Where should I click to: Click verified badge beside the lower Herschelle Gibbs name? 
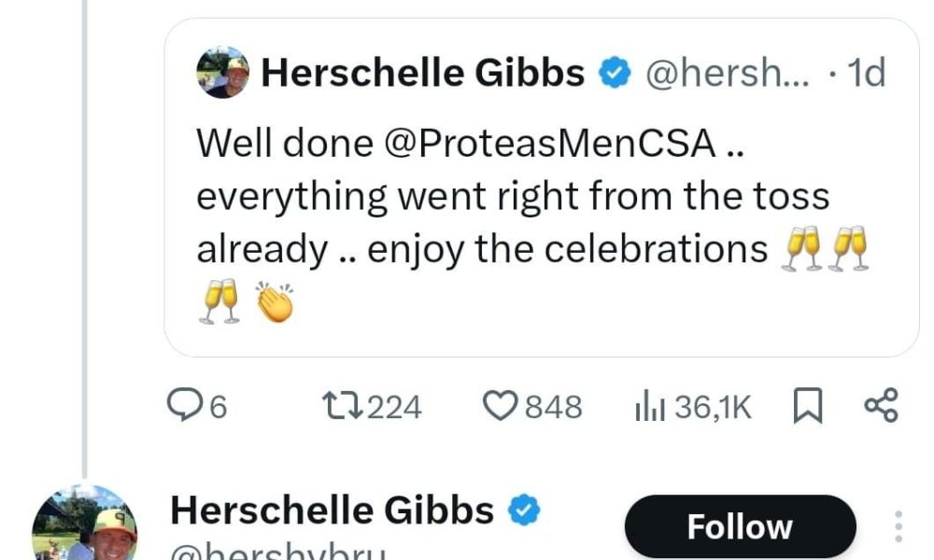(524, 510)
